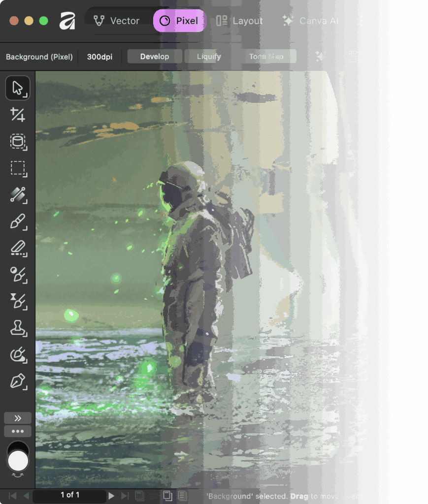The image size is (428, 504).
Task: Click the '1 of 1' page field
Action: [x=69, y=495]
